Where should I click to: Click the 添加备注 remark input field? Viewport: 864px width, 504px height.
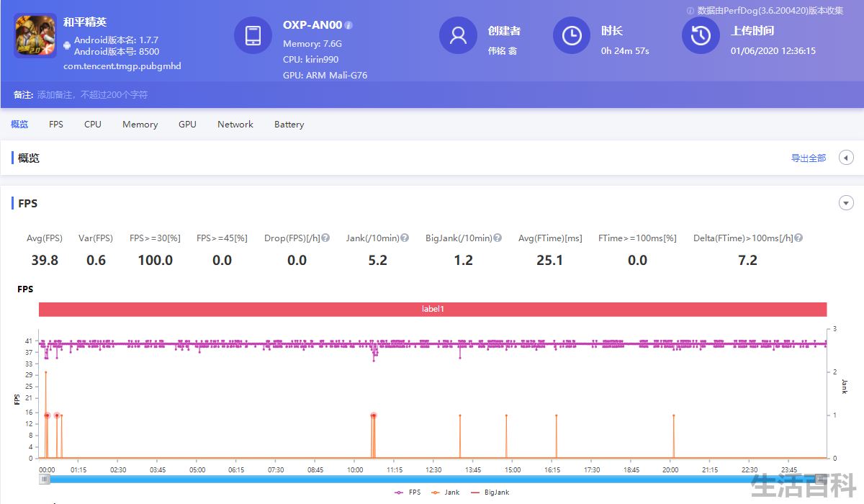tap(92, 95)
